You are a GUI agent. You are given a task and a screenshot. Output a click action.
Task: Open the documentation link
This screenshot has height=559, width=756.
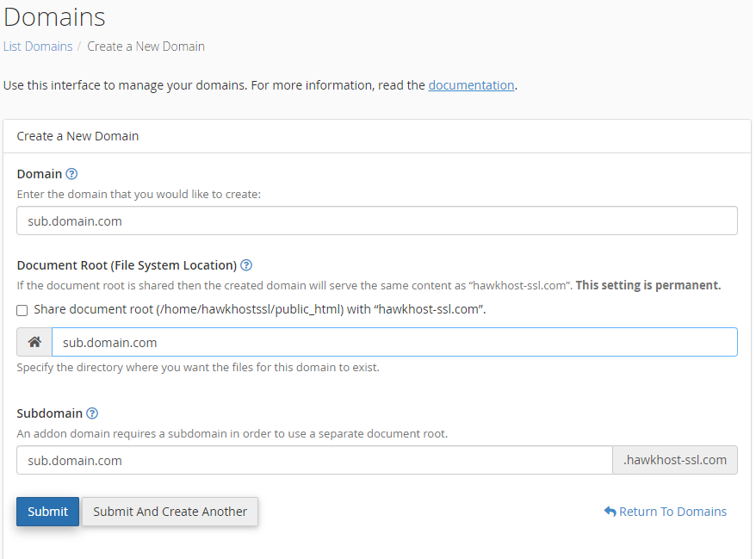pos(471,85)
